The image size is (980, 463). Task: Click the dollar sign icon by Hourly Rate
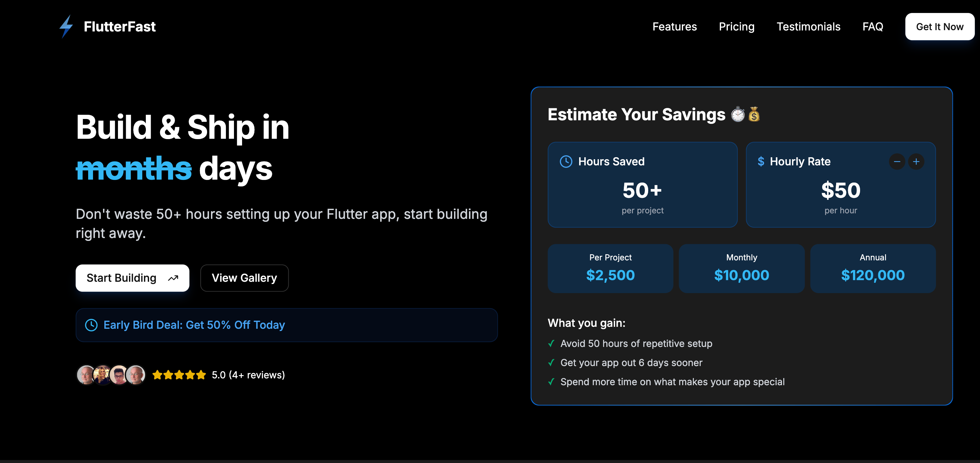pos(761,161)
